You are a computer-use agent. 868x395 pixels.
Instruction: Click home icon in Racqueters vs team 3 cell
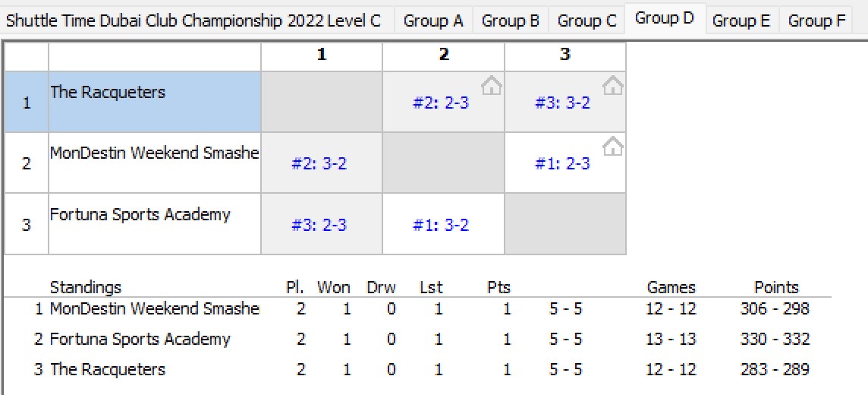pos(613,86)
